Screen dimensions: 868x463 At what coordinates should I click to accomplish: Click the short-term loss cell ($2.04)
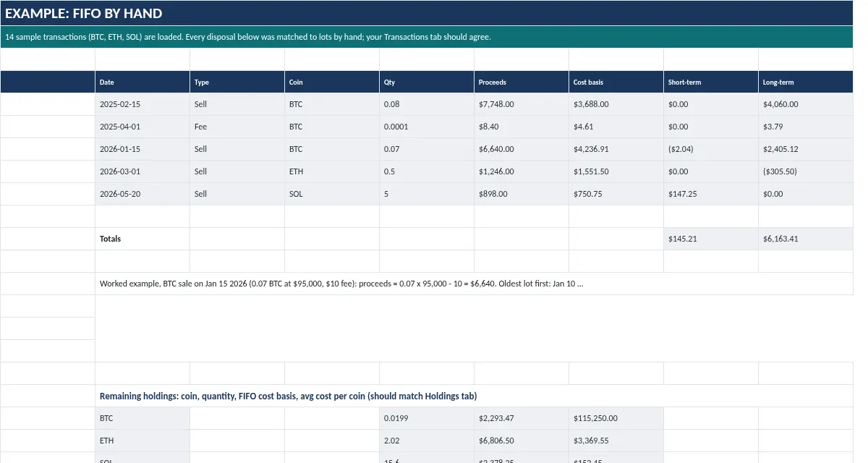711,149
